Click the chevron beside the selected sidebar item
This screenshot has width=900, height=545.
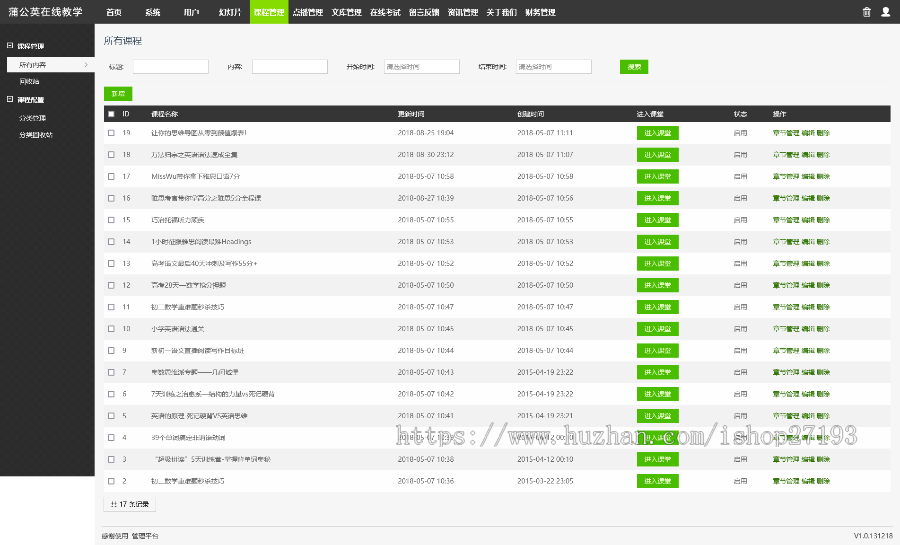coord(86,65)
